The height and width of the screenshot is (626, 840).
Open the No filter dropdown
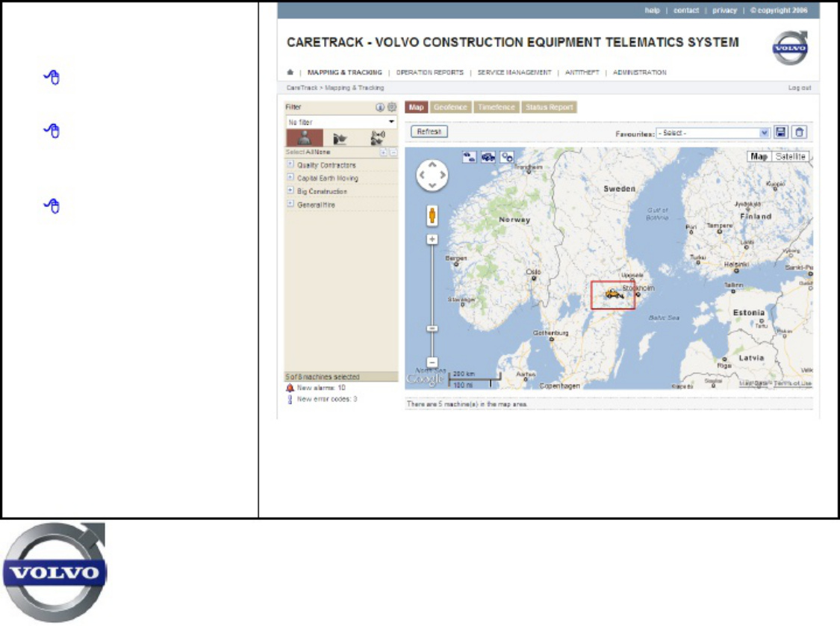[341, 123]
